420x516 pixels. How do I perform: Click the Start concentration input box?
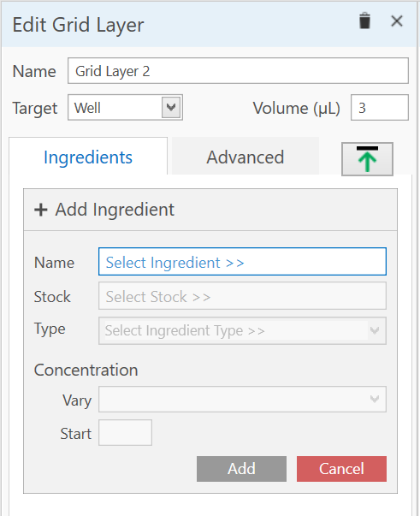tap(125, 432)
